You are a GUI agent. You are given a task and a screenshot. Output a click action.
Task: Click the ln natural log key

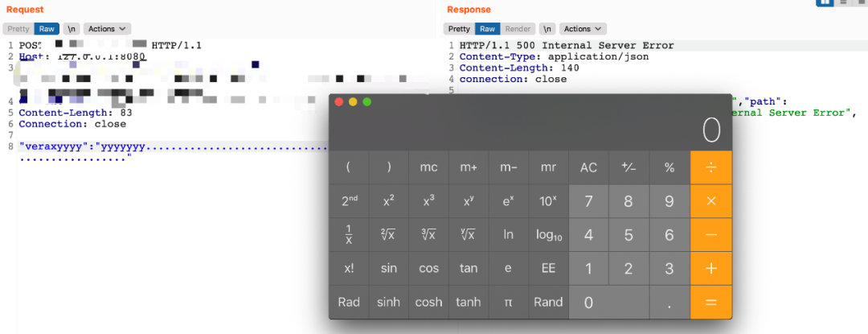coord(509,235)
